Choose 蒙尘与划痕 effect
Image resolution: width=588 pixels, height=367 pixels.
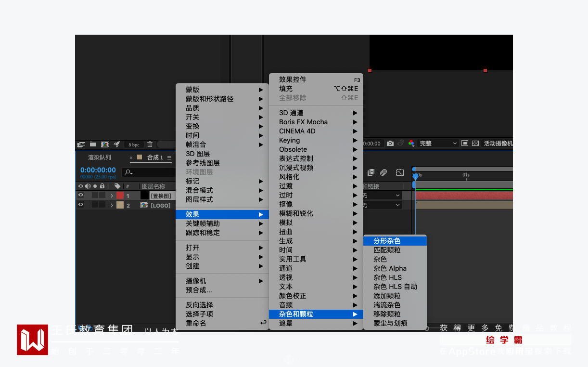[x=395, y=323]
